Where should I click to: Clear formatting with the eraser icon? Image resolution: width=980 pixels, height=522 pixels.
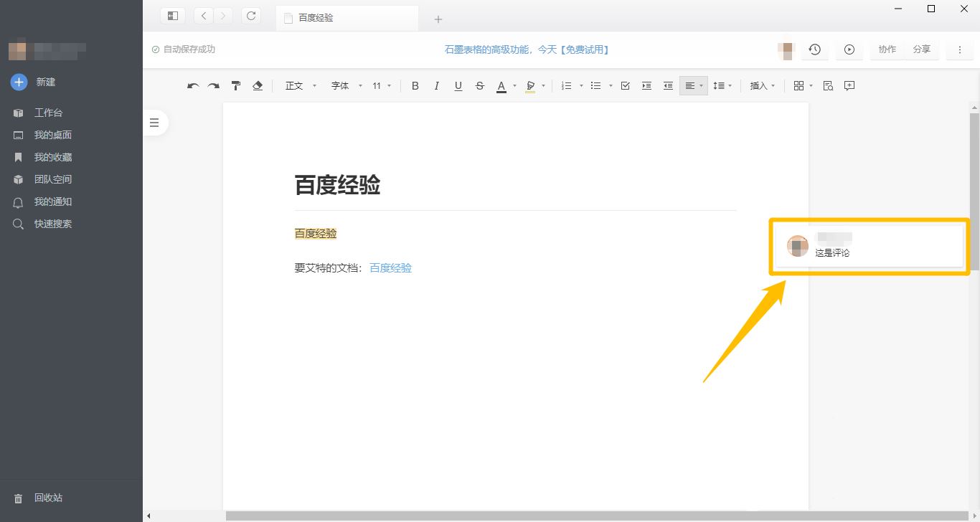(x=258, y=86)
